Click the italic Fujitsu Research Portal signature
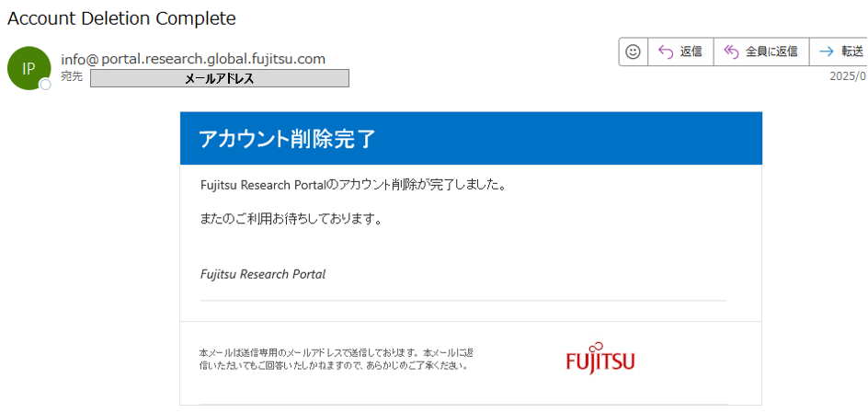 (262, 274)
